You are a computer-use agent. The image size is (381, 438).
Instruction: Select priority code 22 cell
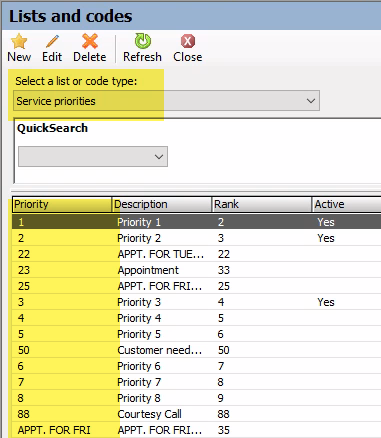tap(24, 254)
